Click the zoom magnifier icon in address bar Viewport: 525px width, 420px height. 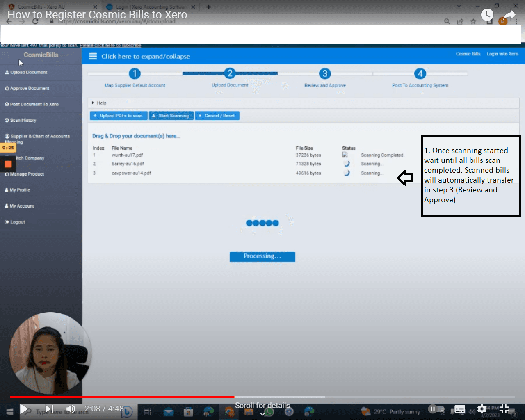[447, 21]
